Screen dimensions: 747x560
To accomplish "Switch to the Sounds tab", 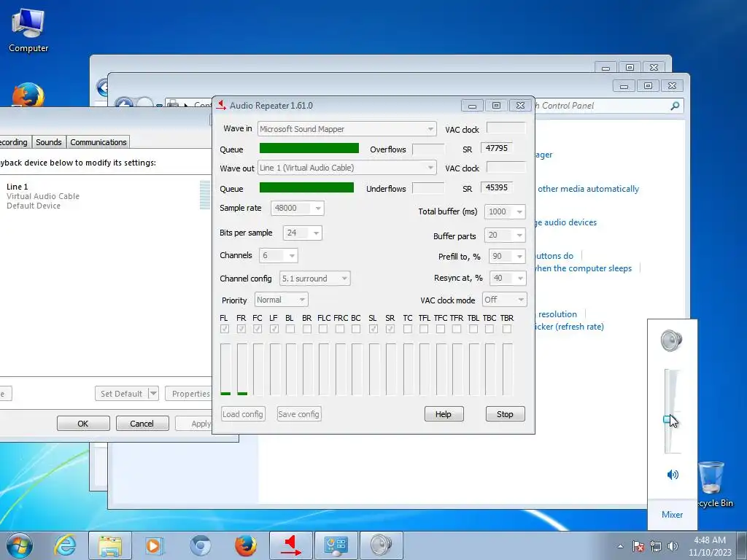I will pos(49,142).
